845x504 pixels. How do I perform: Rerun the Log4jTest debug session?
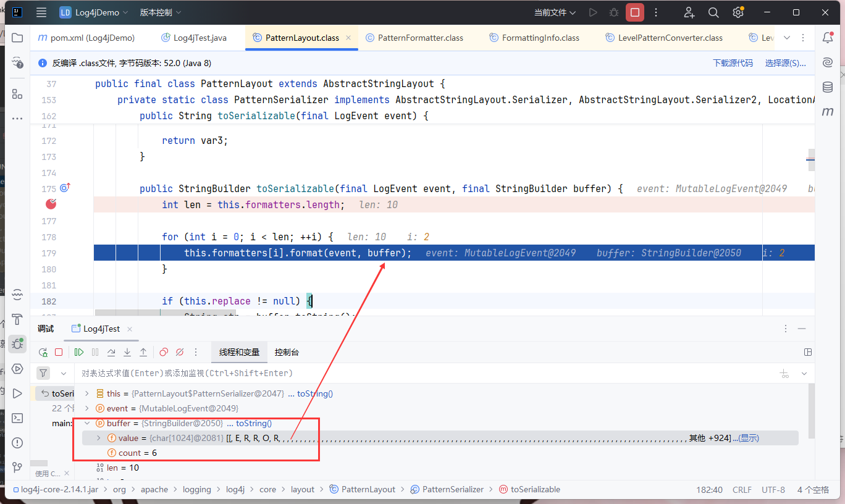(43, 352)
